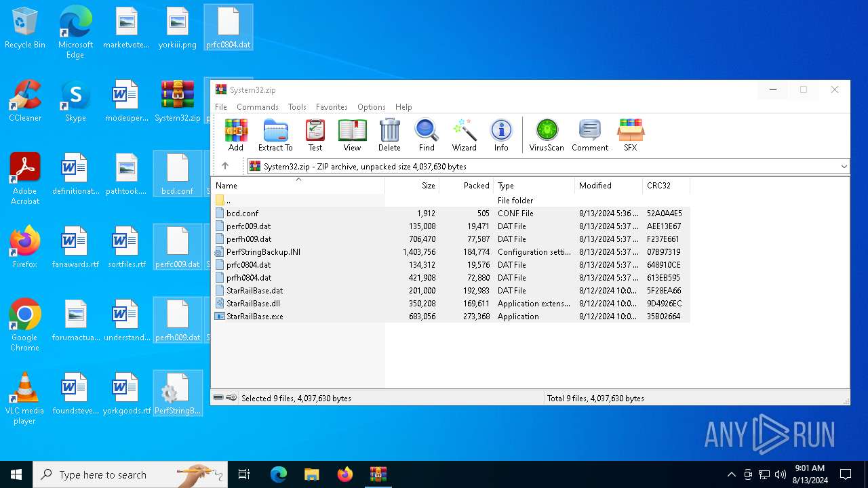The height and width of the screenshot is (488, 868).
Task: Select StarRailBase.dll in the archive list
Action: point(451,304)
